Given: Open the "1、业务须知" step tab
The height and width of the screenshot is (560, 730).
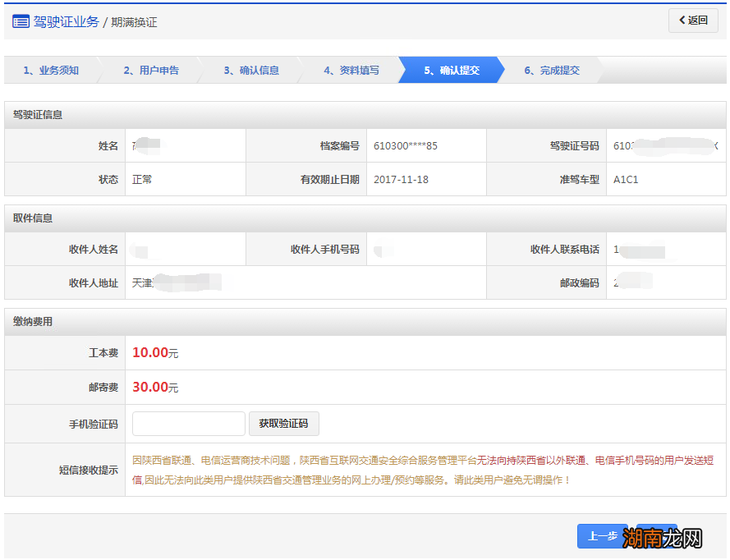Looking at the screenshot, I should tap(49, 71).
